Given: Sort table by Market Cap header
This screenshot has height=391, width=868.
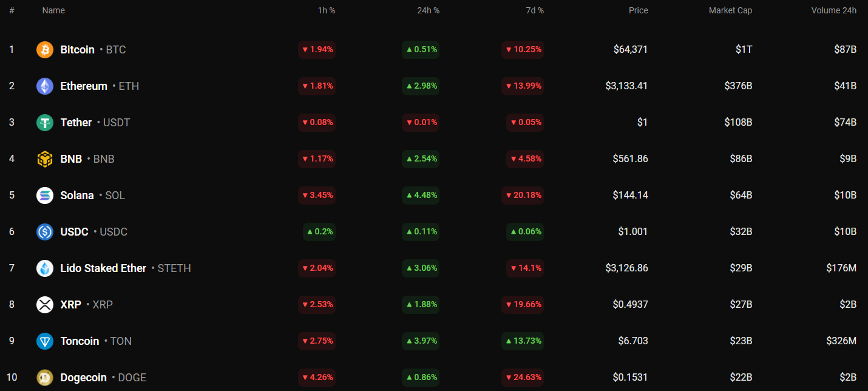Looking at the screenshot, I should click(730, 10).
